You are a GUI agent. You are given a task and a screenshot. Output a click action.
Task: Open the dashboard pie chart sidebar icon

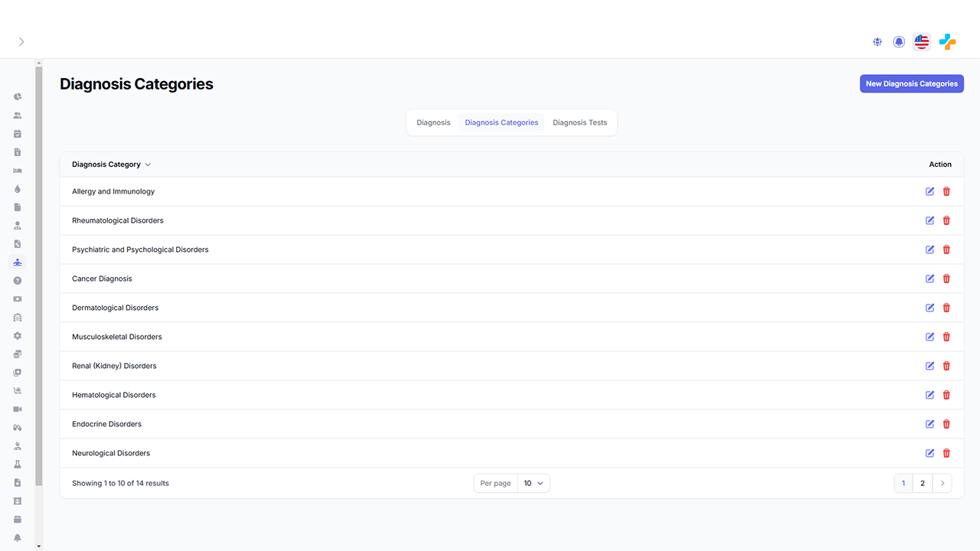click(x=18, y=97)
